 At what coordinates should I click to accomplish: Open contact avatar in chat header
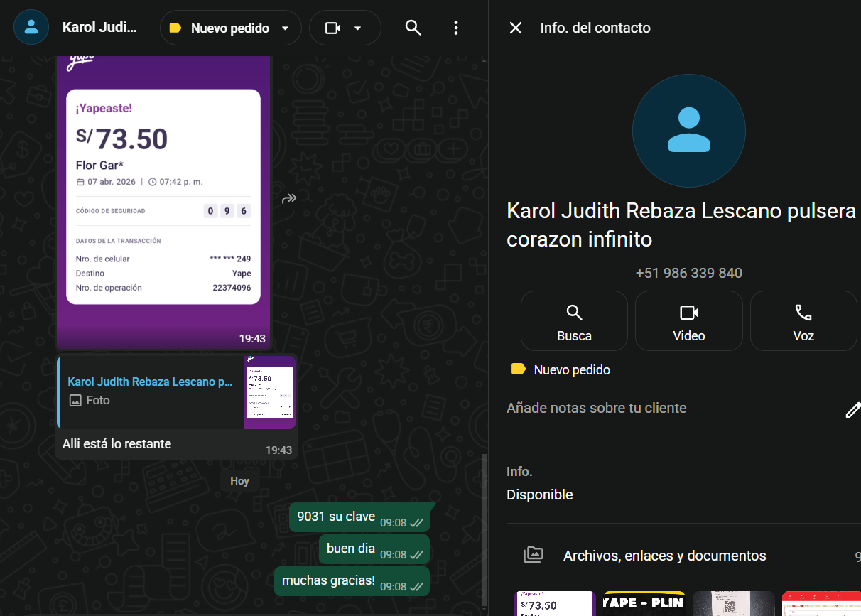[31, 28]
